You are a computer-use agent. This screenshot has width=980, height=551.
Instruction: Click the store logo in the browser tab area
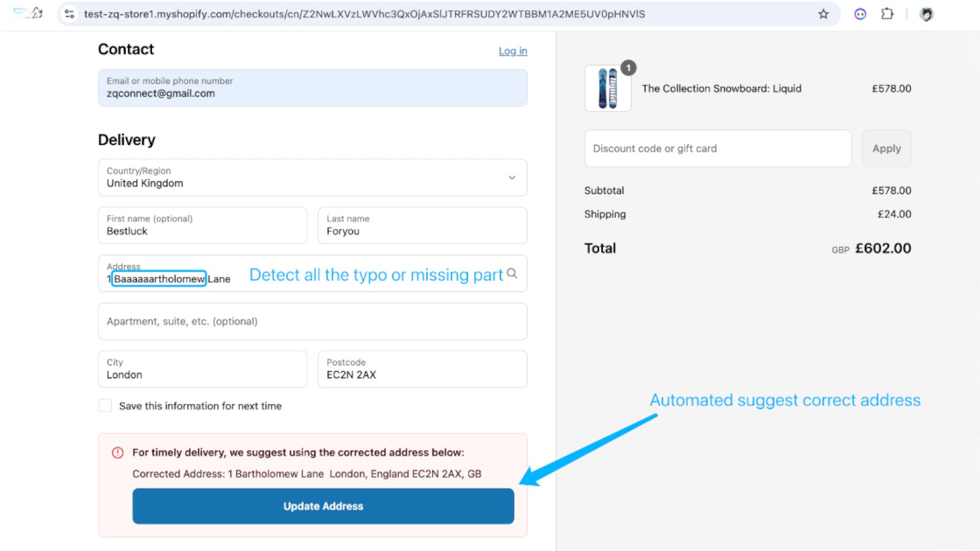28,13
